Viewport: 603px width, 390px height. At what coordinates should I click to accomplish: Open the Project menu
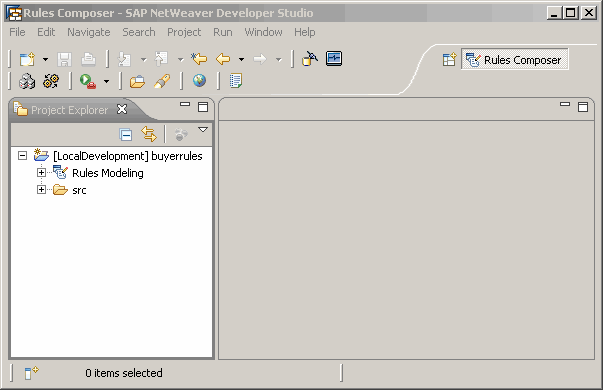(x=184, y=32)
